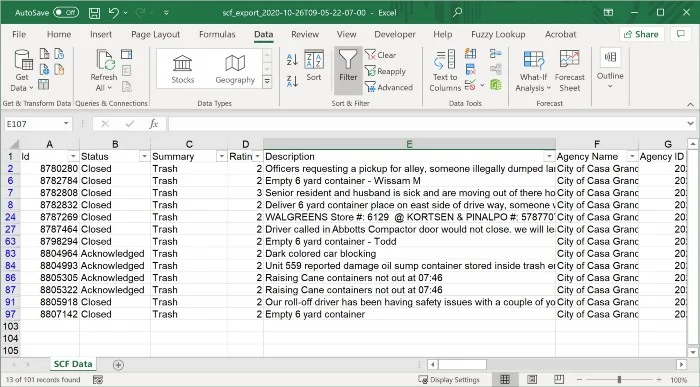Click Forecast Sheet button

tap(570, 71)
